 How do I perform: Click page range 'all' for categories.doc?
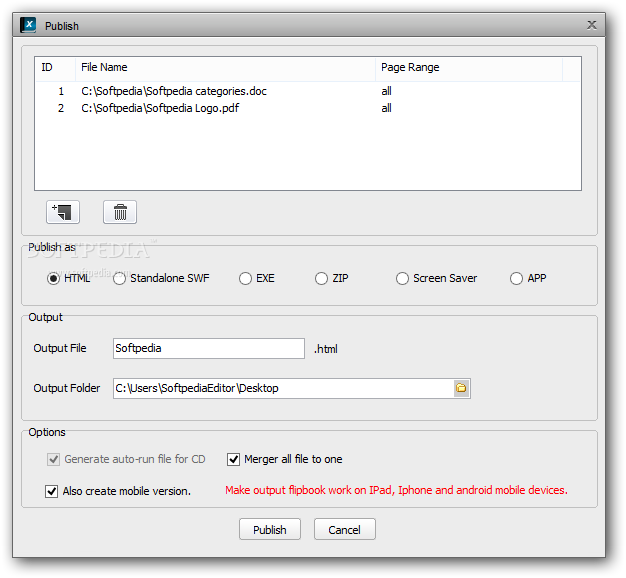tap(386, 91)
